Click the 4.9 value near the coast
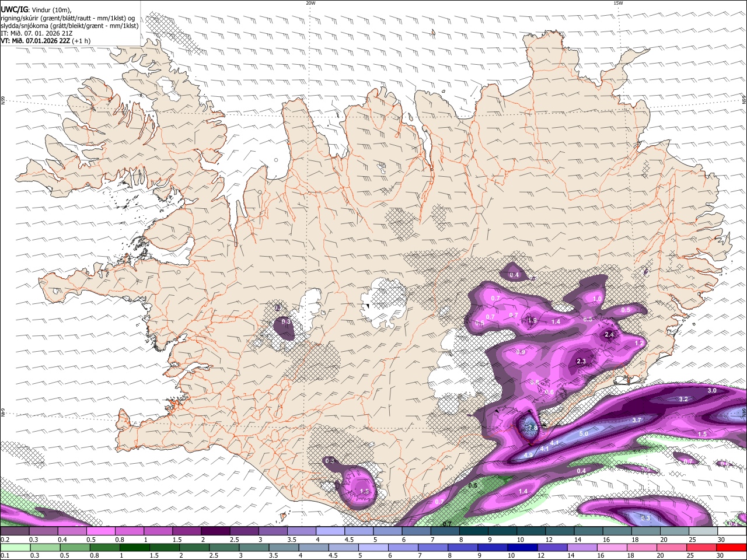This screenshot has height=560, width=747. tap(528, 455)
